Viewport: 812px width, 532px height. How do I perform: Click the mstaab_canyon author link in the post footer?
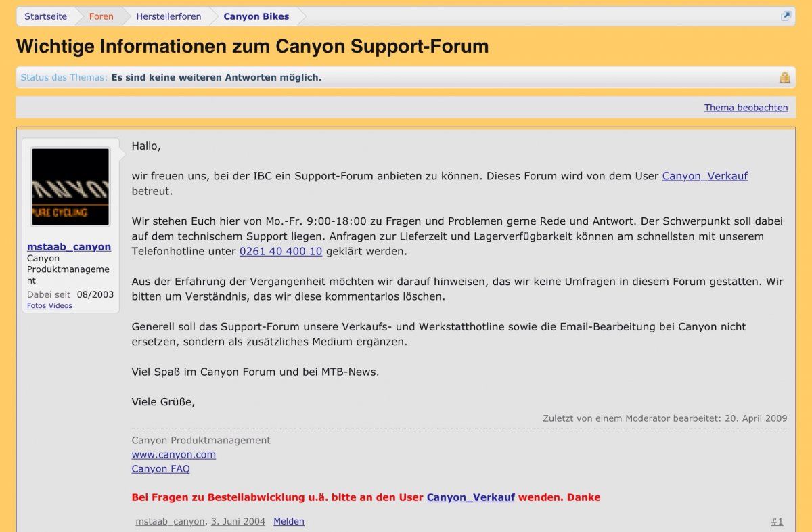pos(170,522)
